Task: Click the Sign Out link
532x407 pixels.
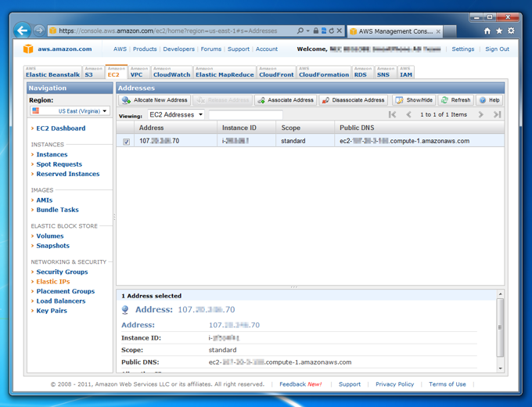Action: coord(497,49)
